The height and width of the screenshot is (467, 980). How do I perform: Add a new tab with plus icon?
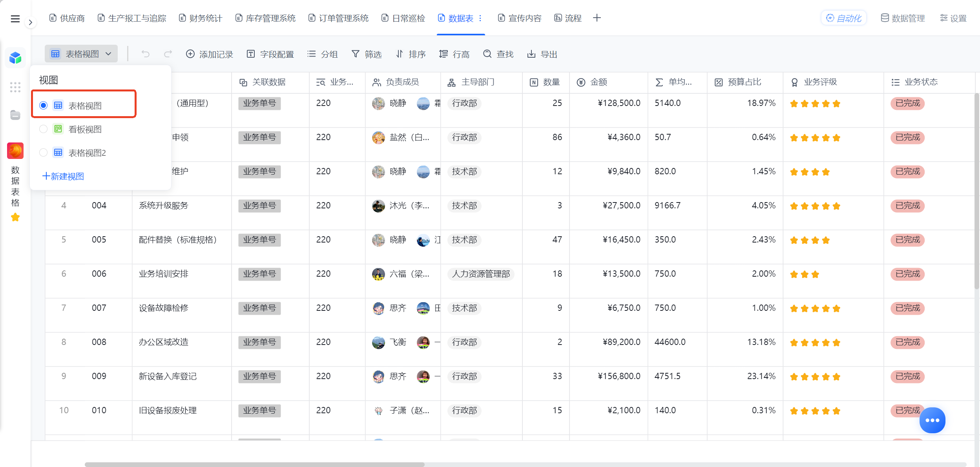(x=597, y=18)
